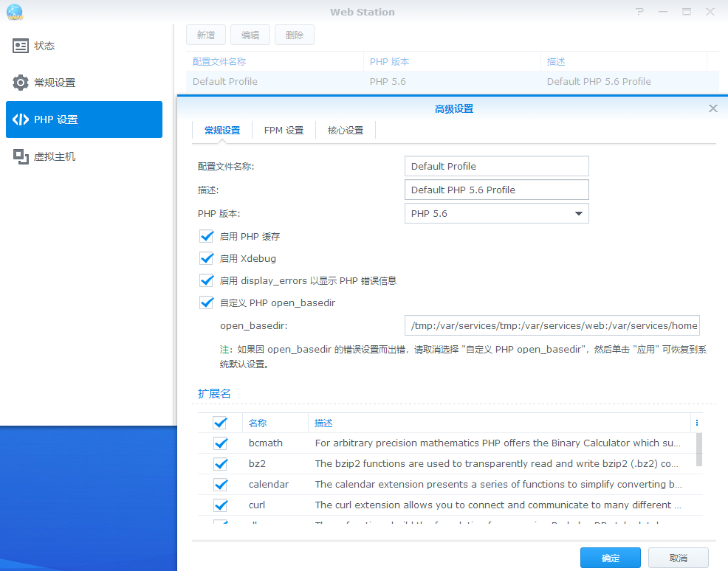Screen dimensions: 728x571
Task: Switch to the FPM 设置 tab
Action: point(284,131)
